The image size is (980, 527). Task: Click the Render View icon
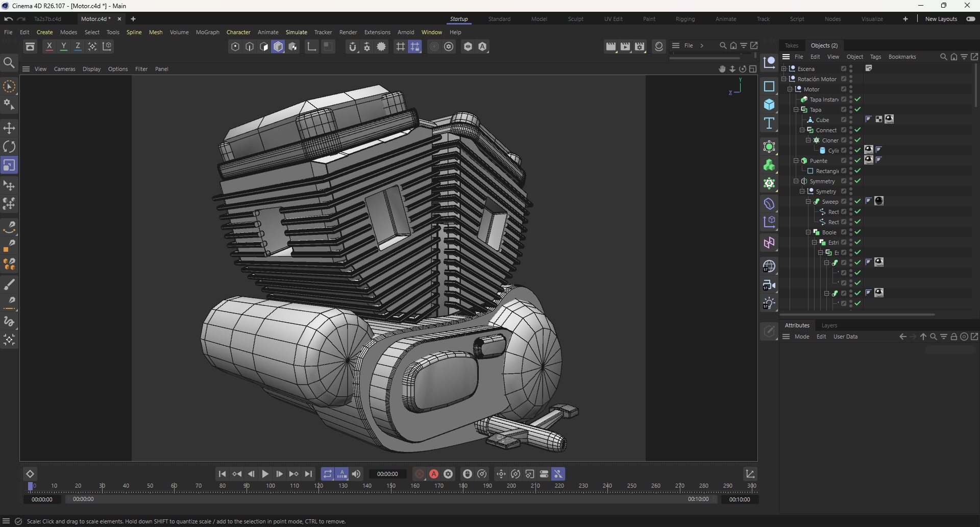[x=611, y=46]
